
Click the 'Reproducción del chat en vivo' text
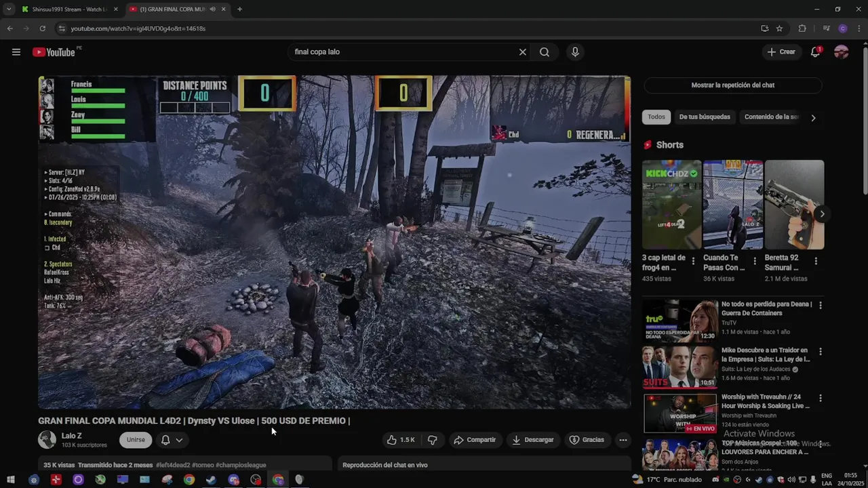point(384,465)
